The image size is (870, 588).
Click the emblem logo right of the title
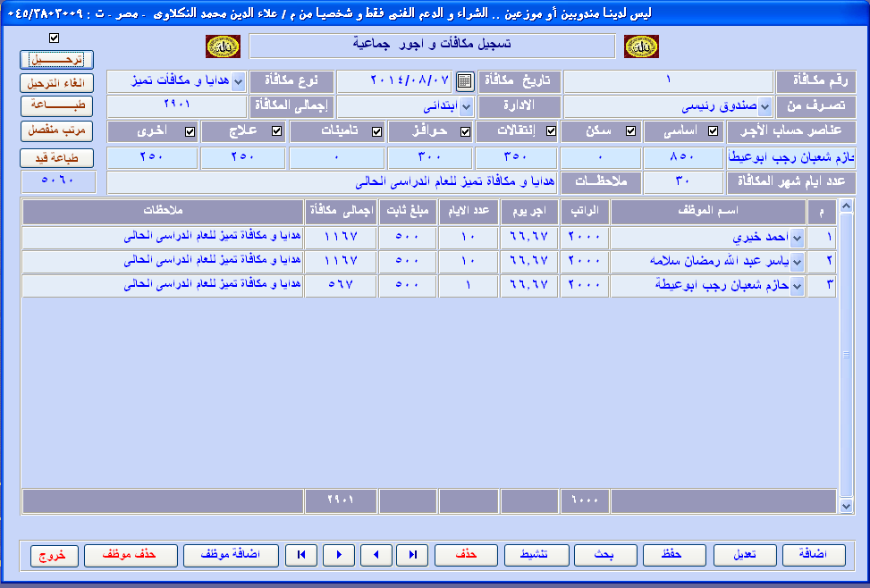[x=640, y=46]
